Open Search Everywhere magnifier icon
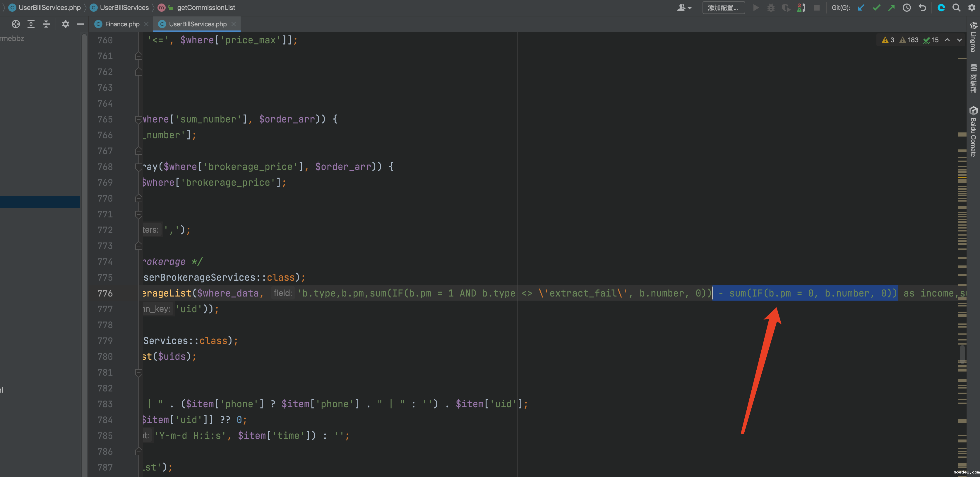 pos(956,8)
